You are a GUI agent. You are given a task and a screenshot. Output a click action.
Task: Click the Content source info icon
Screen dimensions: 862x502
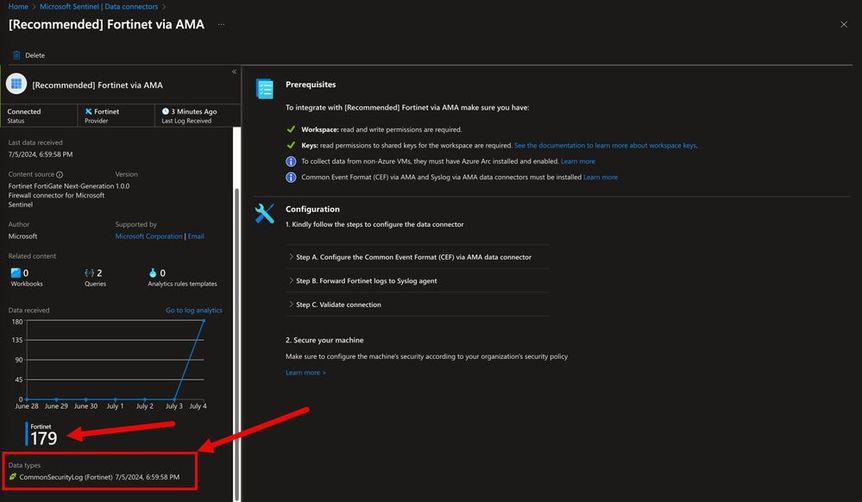60,175
